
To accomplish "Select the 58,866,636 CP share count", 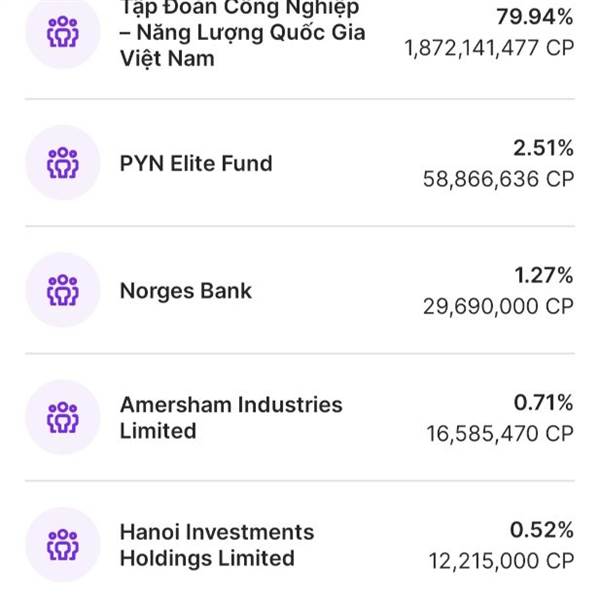I will tap(498, 179).
